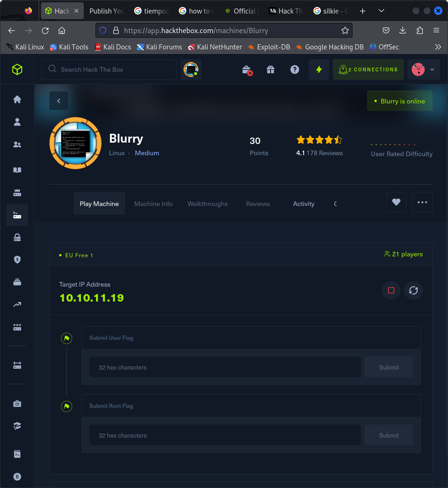Open the terminal window icon in the sidebar
Viewport: 448px width, 488px height.
tap(17, 454)
